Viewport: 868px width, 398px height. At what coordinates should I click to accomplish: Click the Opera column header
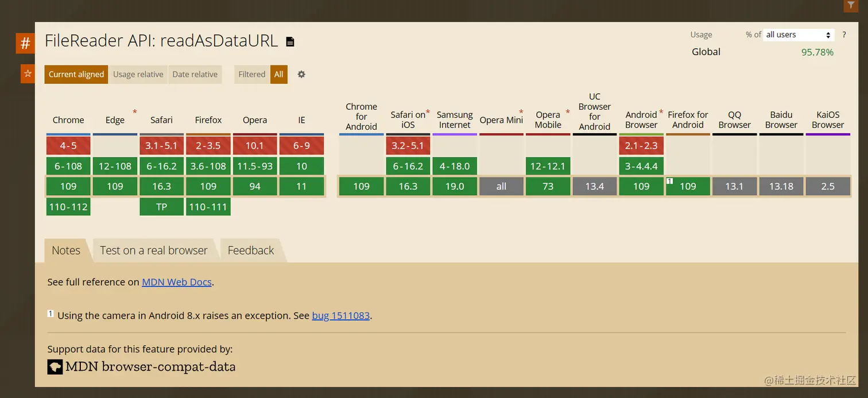[255, 120]
